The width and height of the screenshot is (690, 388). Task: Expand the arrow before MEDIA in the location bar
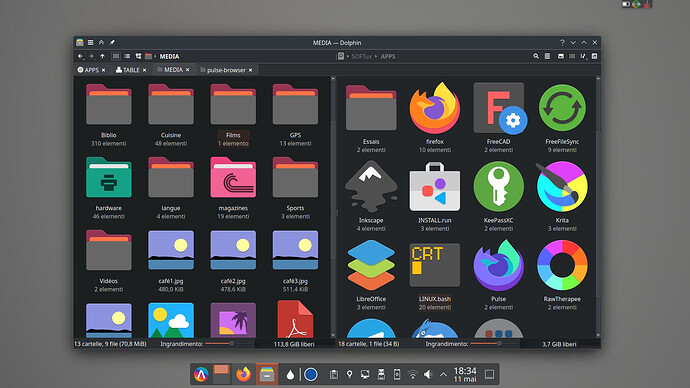point(155,56)
